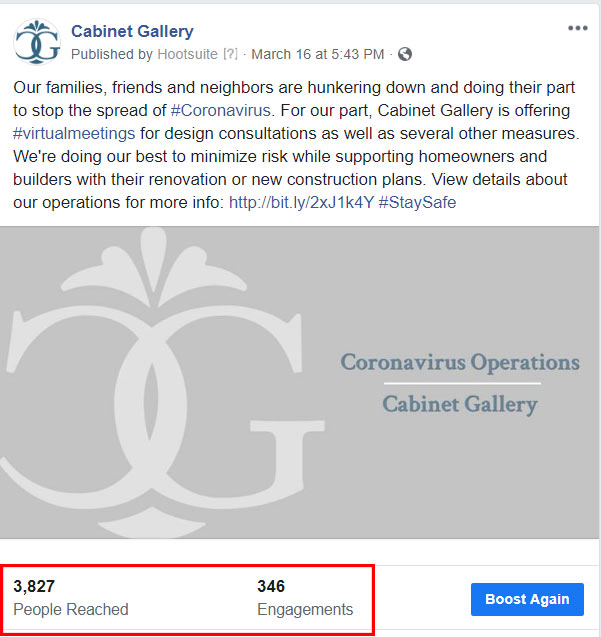Click the Cabinet Gallery caption inside the image
The width and height of the screenshot is (601, 637).
tap(460, 405)
